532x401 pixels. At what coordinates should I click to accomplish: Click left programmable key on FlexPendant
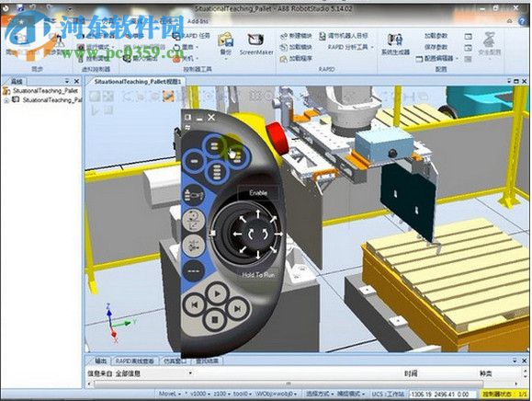pos(194,160)
